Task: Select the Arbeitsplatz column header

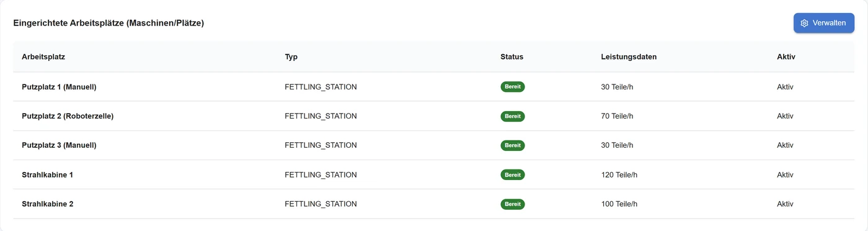Action: pyautogui.click(x=43, y=57)
